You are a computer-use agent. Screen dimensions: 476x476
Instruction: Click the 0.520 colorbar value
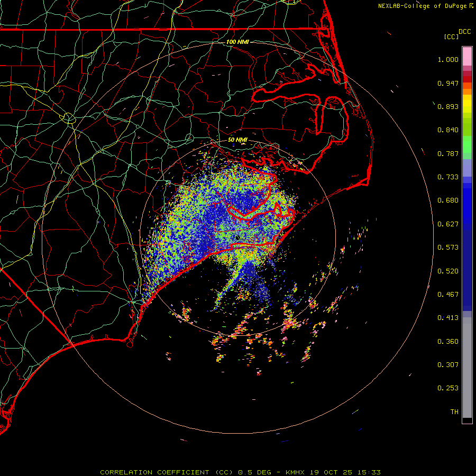point(448,271)
